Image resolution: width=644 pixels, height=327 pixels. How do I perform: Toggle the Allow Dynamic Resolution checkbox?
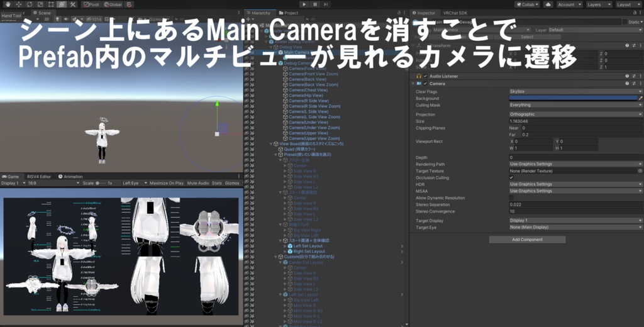(x=511, y=198)
